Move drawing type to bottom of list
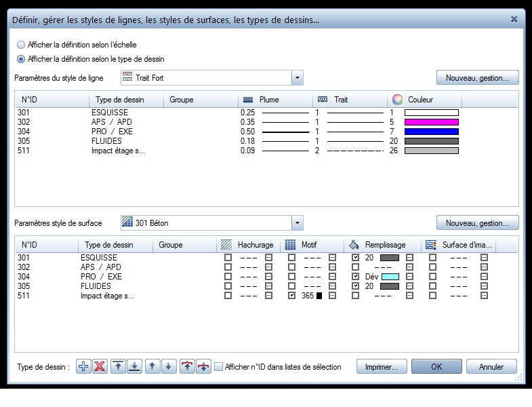The width and height of the screenshot is (532, 407). [x=134, y=366]
